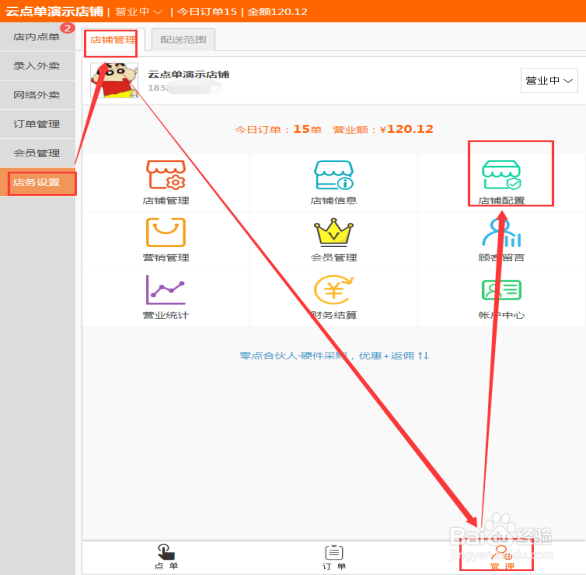Click the 今日订单:15单 summary text
Viewport: 586px width, 575px height.
pyautogui.click(x=278, y=129)
